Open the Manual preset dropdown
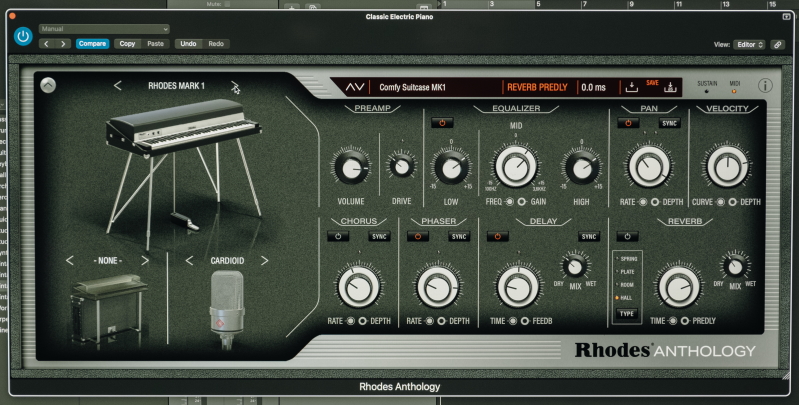This screenshot has height=405, width=799. point(104,29)
